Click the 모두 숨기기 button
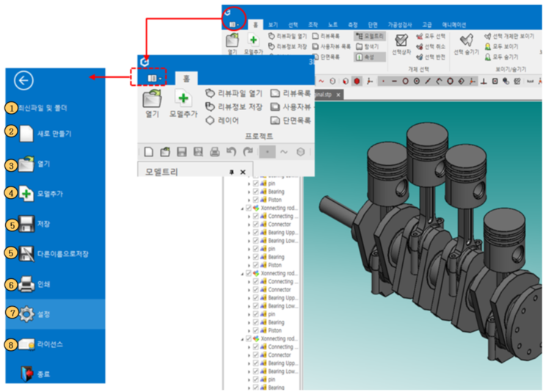 (x=501, y=57)
